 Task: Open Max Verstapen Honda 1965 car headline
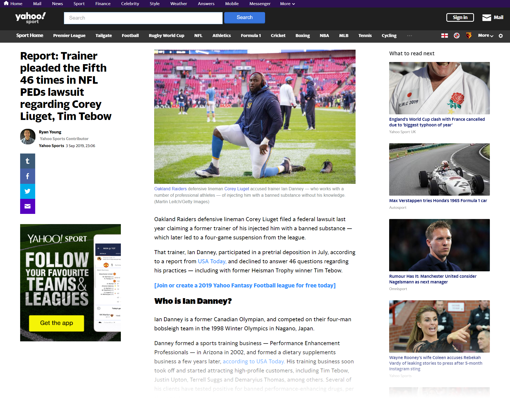pyautogui.click(x=438, y=201)
